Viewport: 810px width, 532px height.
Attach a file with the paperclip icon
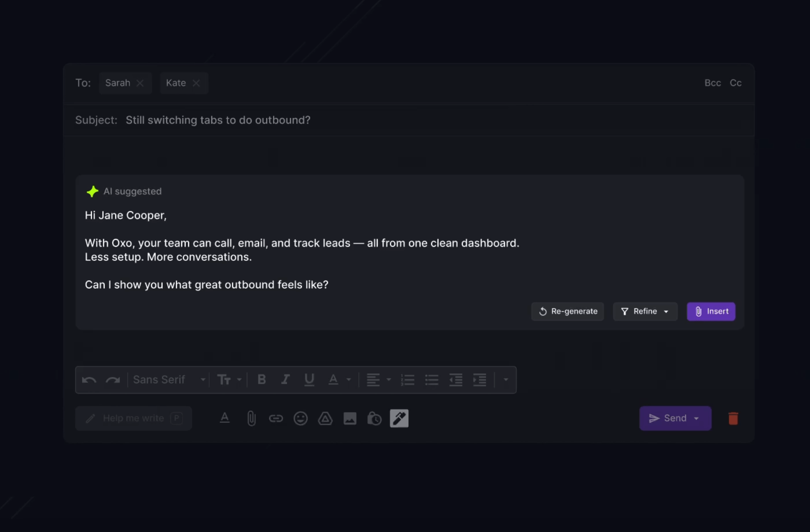(251, 418)
